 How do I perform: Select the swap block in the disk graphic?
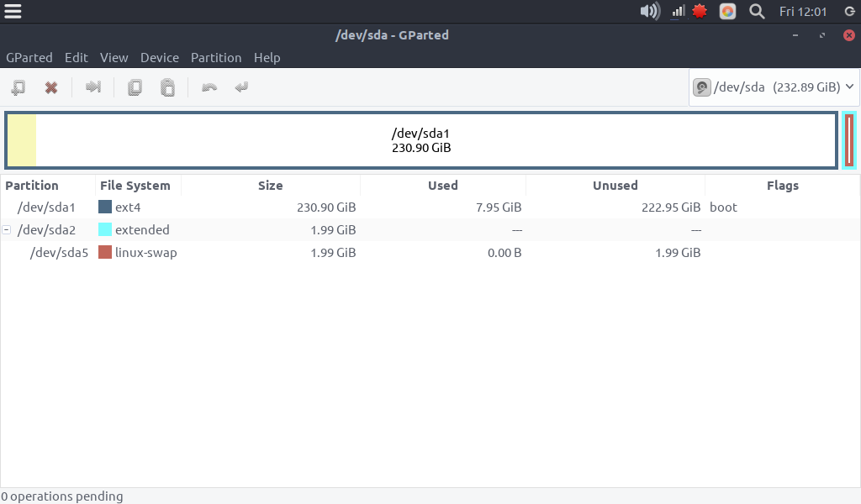[849, 140]
